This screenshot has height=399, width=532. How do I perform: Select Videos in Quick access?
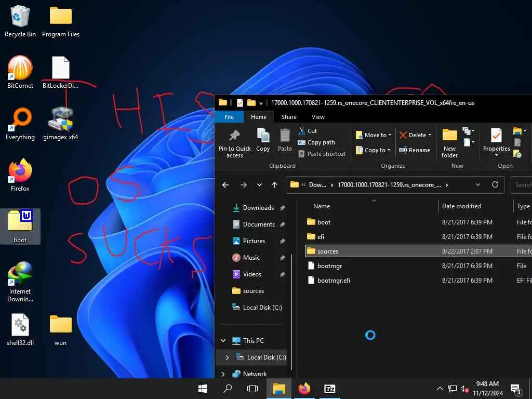(252, 274)
